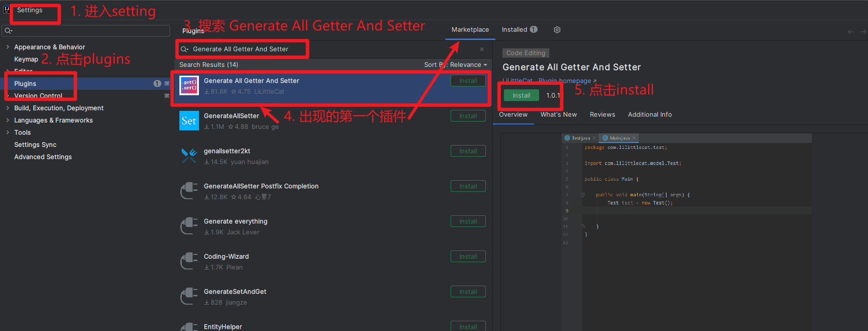The image size is (868, 331).
Task: Select the GenerateAllSetter plugin row title
Action: tap(231, 116)
